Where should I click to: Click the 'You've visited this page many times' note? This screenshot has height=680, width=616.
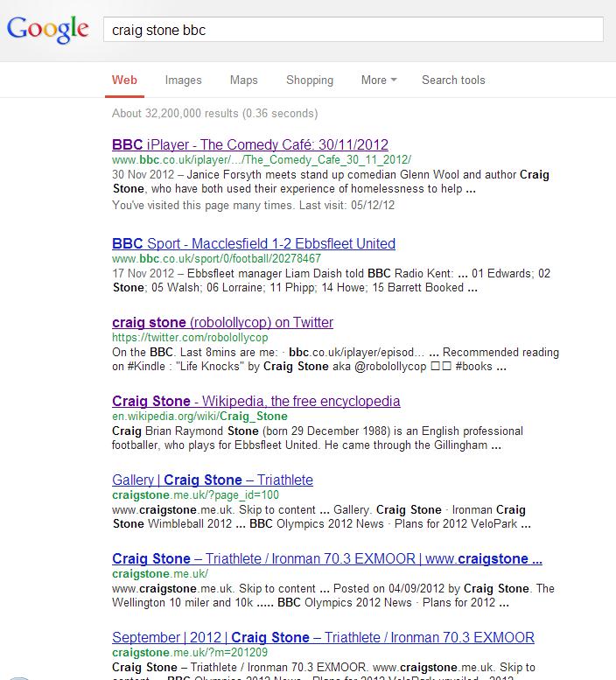[253, 205]
